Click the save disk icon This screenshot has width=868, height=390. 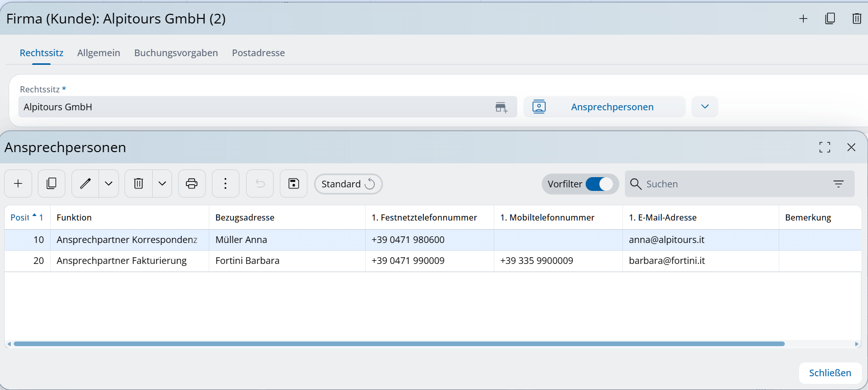294,184
